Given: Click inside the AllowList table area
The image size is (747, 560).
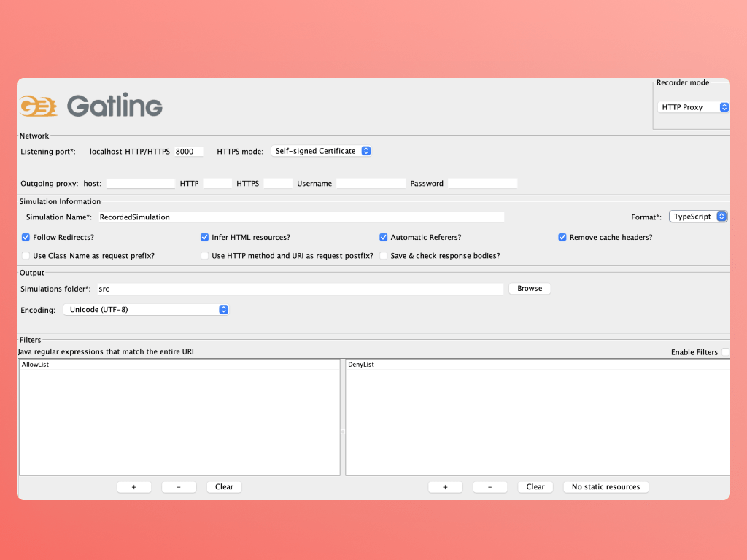Looking at the screenshot, I should click(179, 422).
